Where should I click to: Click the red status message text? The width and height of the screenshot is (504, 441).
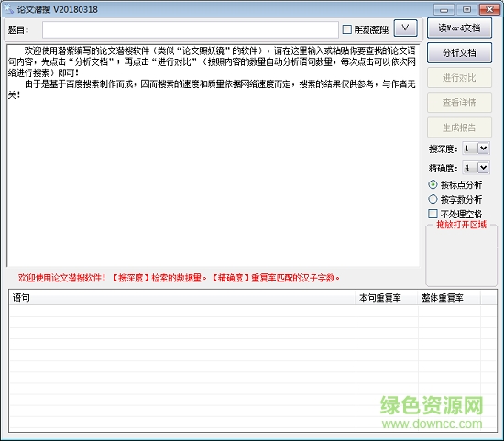(x=179, y=278)
